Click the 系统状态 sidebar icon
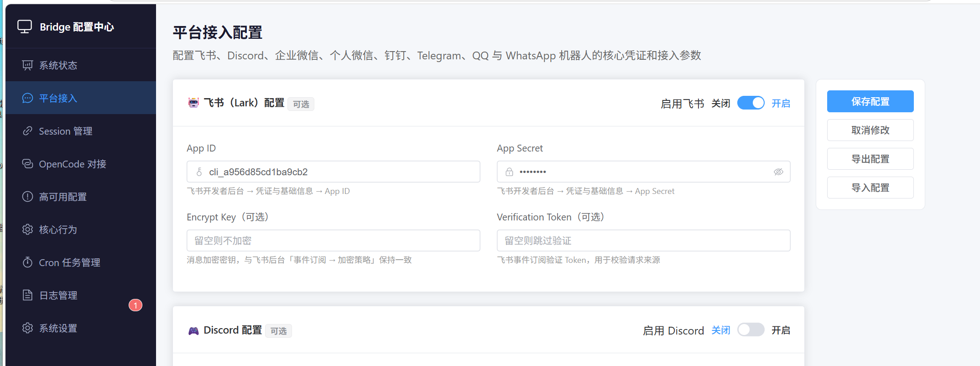This screenshot has height=366, width=980. [x=27, y=65]
